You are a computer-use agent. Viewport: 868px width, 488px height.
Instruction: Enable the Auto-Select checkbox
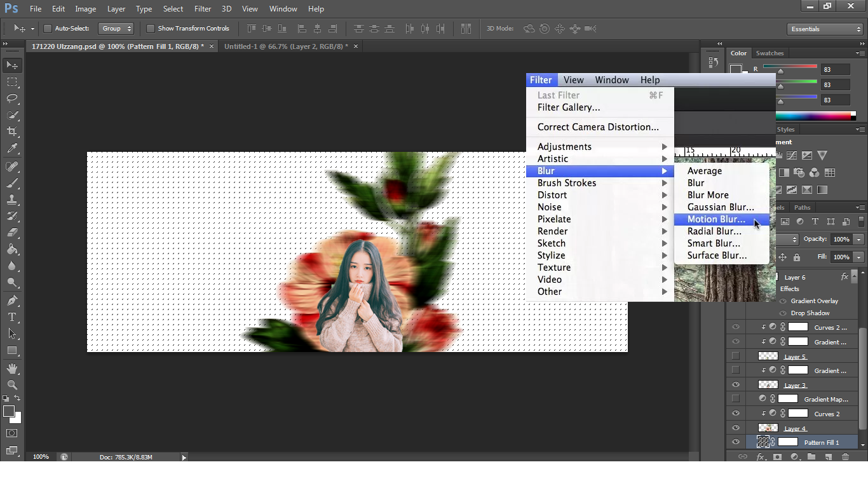tap(48, 29)
